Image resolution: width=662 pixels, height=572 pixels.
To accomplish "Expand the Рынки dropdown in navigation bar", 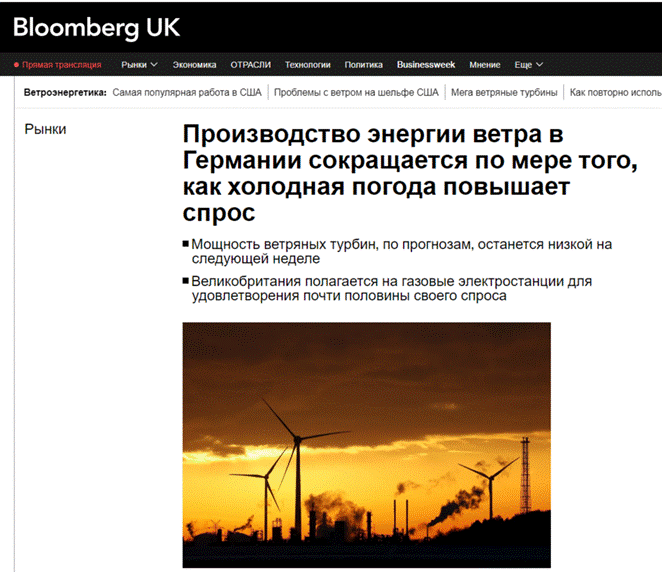I will pyautogui.click(x=139, y=65).
